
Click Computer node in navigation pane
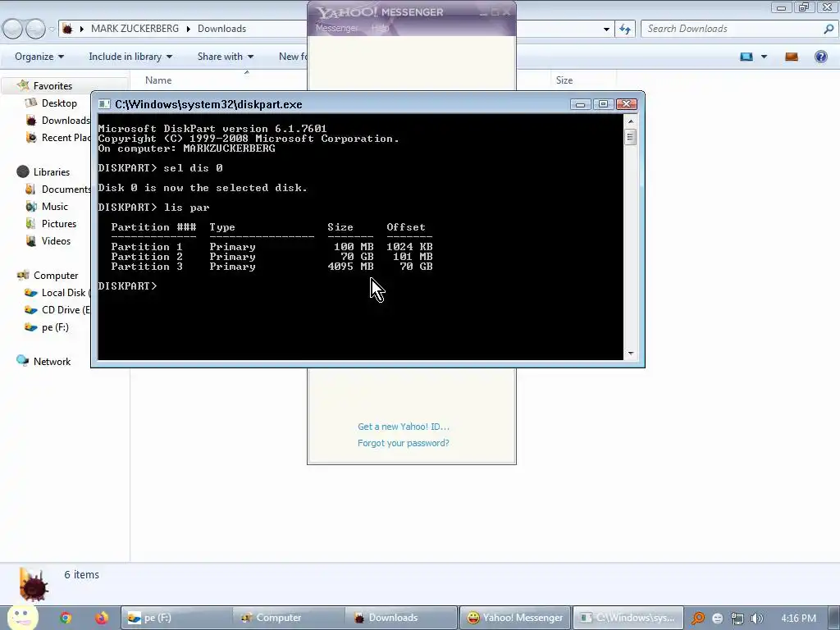point(56,276)
